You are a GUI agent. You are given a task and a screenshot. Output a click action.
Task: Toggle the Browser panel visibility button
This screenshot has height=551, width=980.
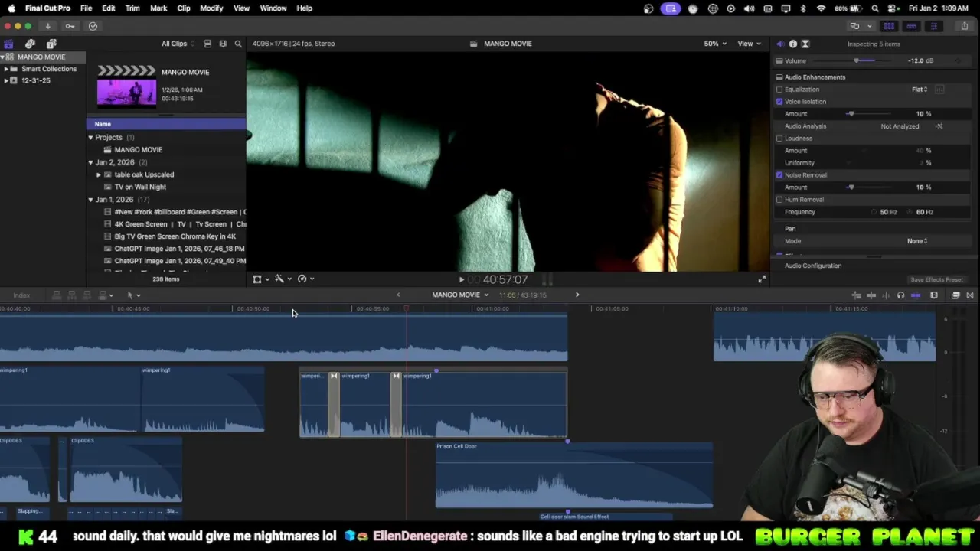(889, 26)
